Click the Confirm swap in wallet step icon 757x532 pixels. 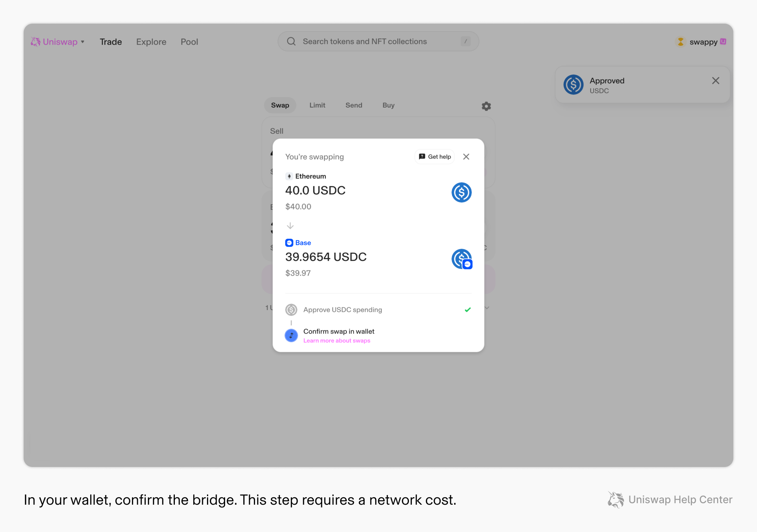click(x=291, y=335)
